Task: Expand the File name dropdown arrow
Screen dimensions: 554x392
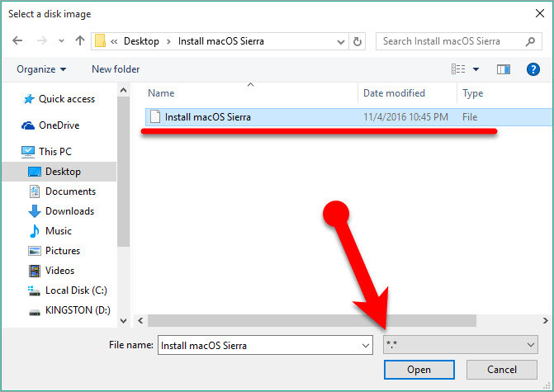Action: pyautogui.click(x=366, y=346)
